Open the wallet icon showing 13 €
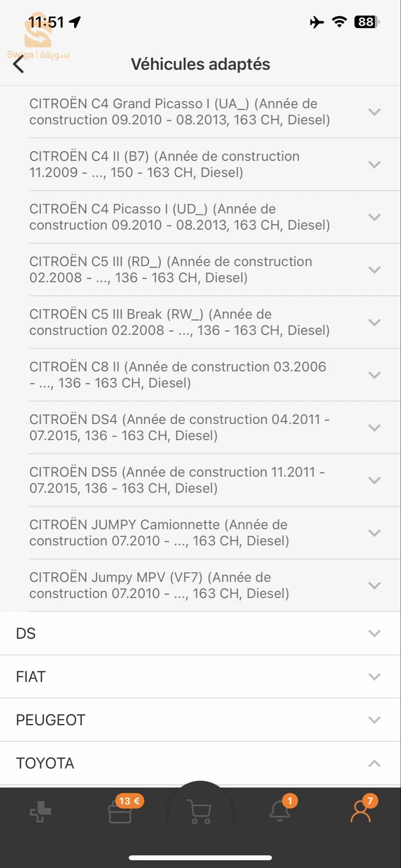Viewport: 401px width, 868px height. point(120,811)
